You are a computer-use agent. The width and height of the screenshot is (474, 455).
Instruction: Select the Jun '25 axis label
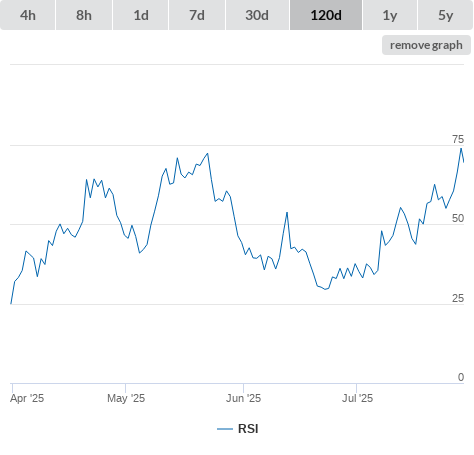[244, 398]
